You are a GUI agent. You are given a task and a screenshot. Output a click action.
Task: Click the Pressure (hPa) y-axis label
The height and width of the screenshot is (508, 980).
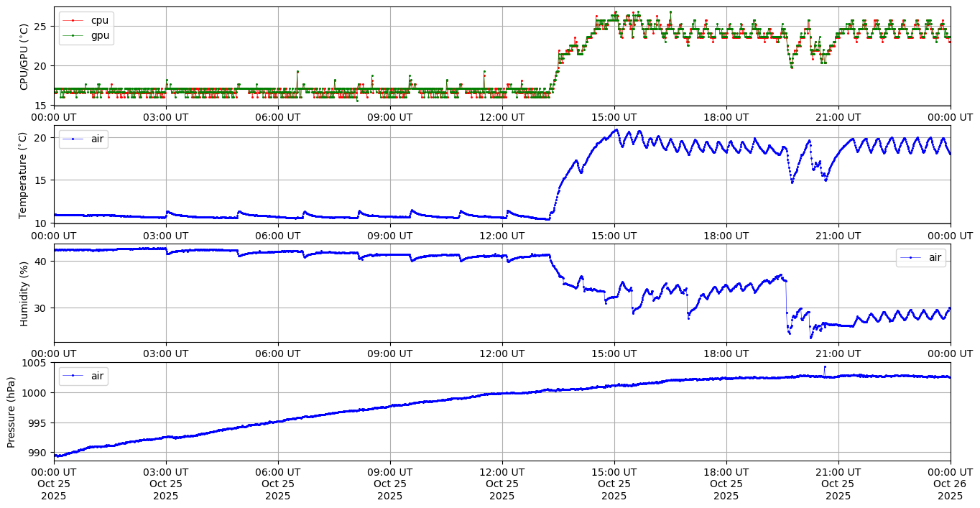pyautogui.click(x=11, y=412)
